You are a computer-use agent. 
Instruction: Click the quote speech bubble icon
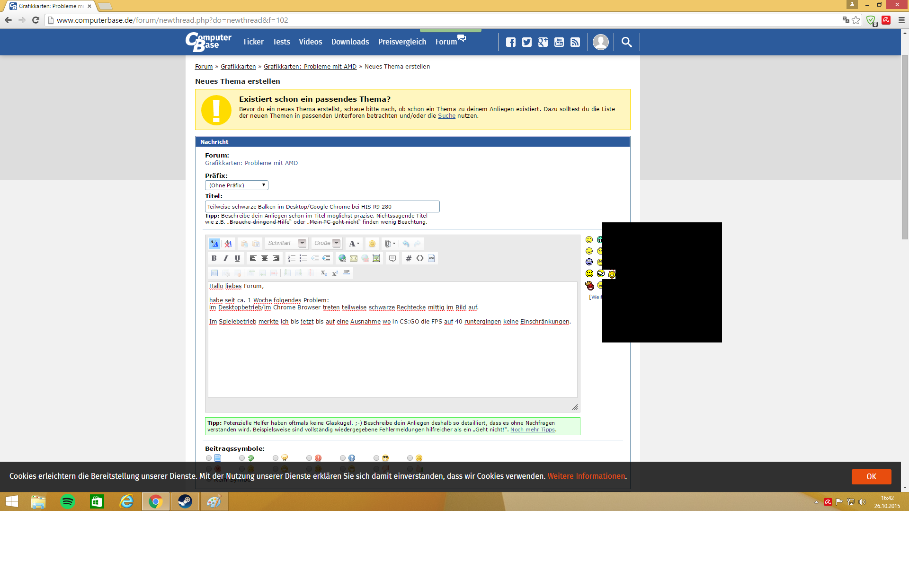[x=392, y=258]
